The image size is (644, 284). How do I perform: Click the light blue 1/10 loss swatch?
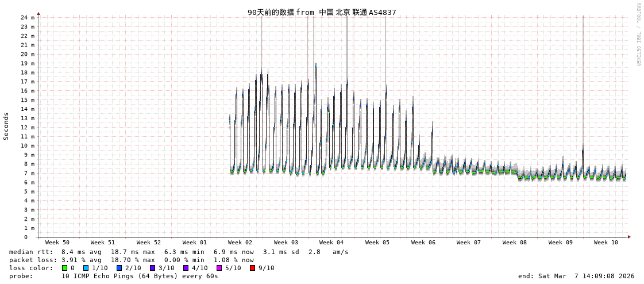(x=86, y=268)
